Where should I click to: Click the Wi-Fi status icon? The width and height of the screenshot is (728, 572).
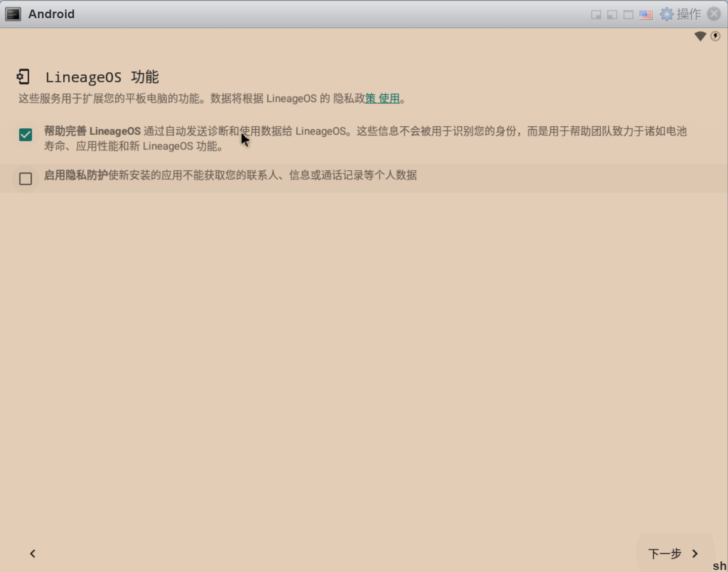coord(700,36)
